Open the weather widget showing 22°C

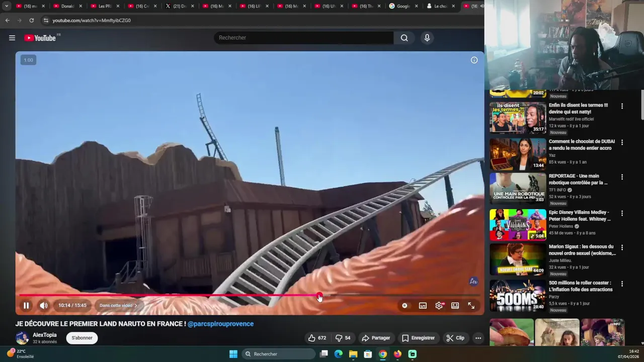[20, 354]
